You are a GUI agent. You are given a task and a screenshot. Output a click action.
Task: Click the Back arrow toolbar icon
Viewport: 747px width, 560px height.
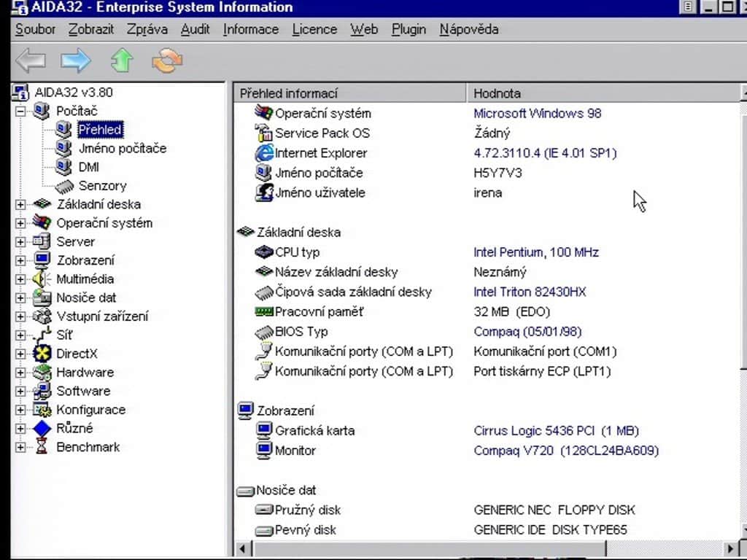click(31, 61)
